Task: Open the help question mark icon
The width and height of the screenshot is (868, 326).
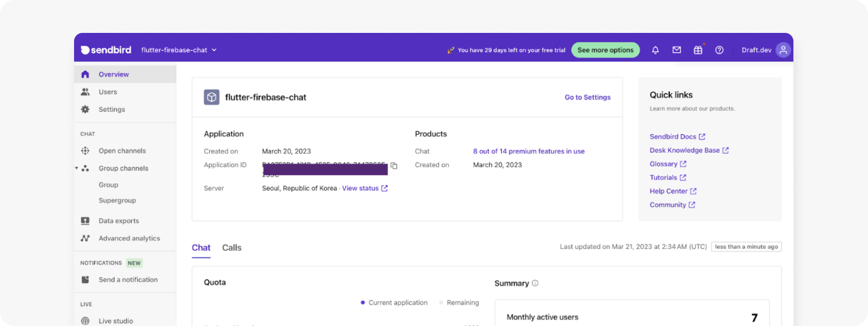Action: pyautogui.click(x=719, y=50)
